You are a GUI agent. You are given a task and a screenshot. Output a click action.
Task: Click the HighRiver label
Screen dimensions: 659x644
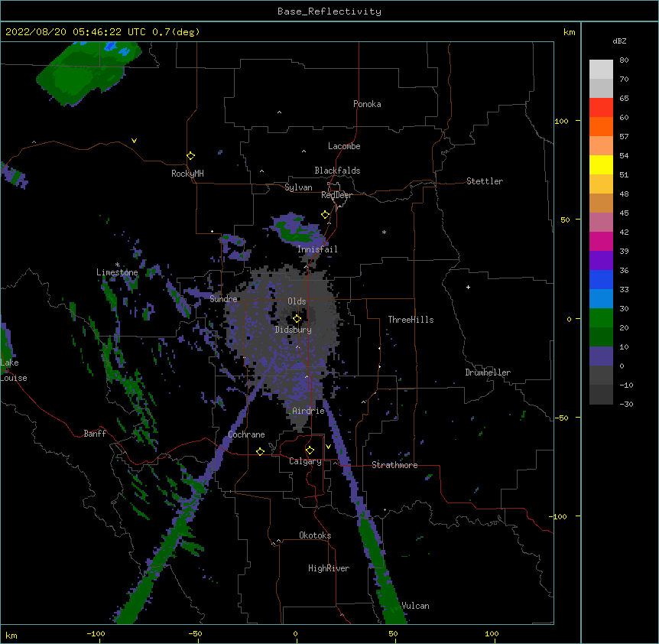coord(329,568)
